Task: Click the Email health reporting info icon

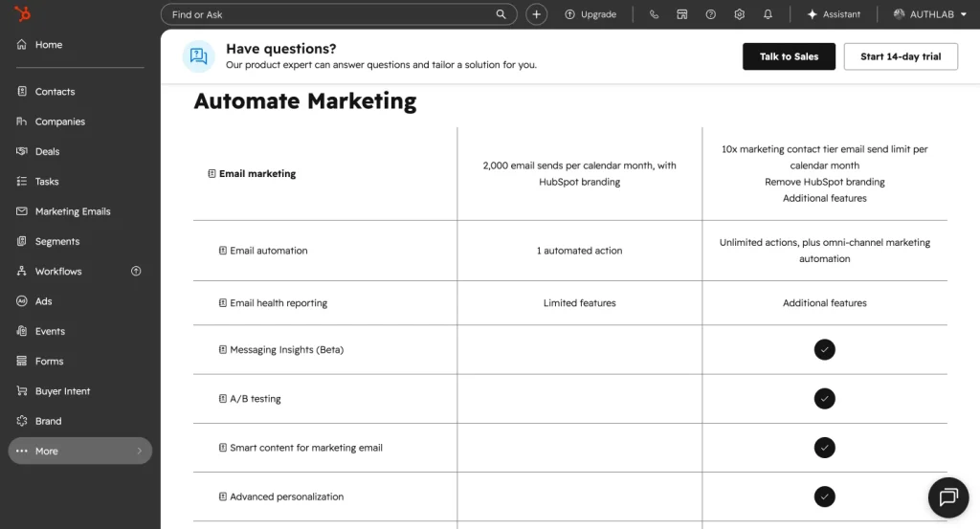Action: pyautogui.click(x=222, y=303)
